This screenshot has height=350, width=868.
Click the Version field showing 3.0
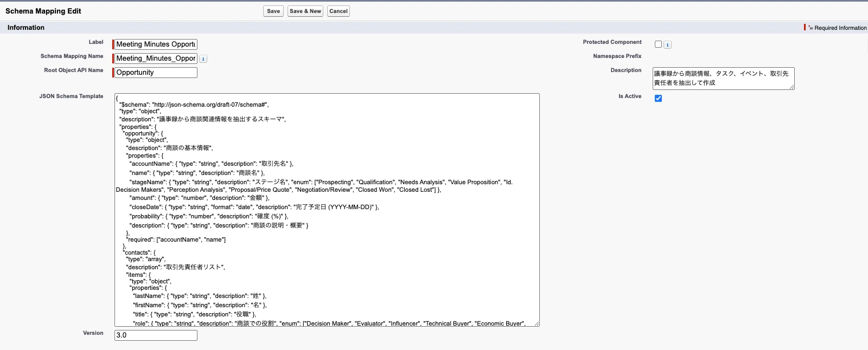coord(156,335)
